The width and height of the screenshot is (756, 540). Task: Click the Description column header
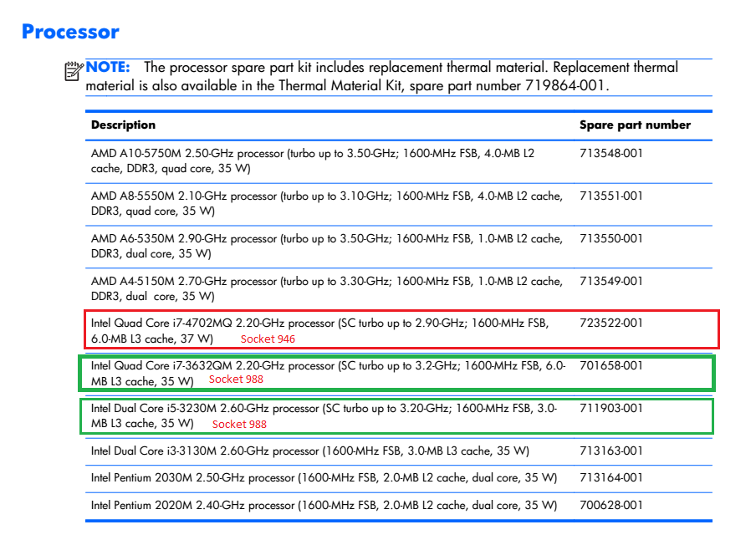click(124, 125)
